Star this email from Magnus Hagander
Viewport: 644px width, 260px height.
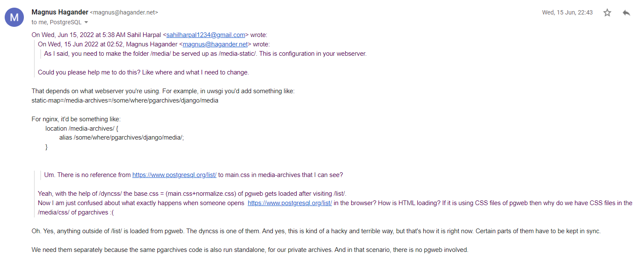click(607, 13)
